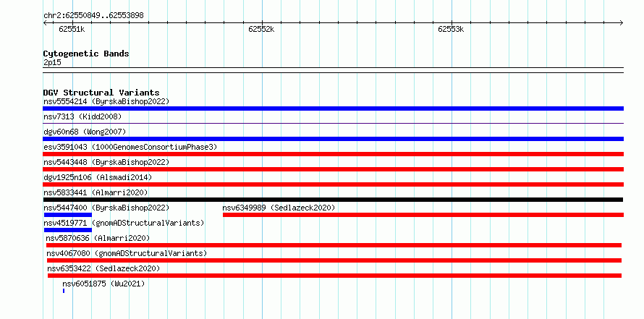644x319 pixels.
Task: Select the 2p15 band label
Action: click(x=52, y=62)
